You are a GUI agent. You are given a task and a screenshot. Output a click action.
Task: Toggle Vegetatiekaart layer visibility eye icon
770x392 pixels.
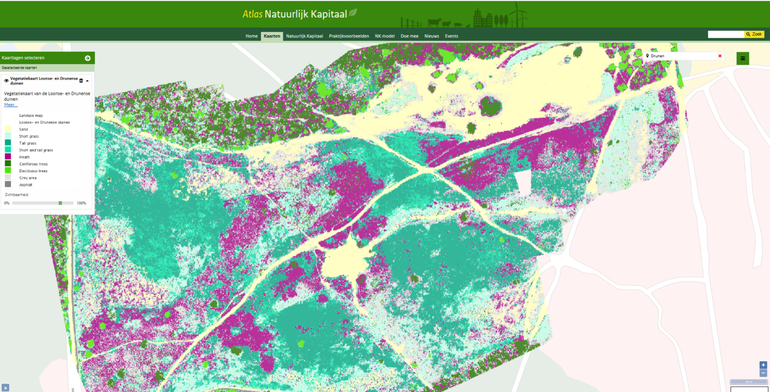click(x=6, y=81)
